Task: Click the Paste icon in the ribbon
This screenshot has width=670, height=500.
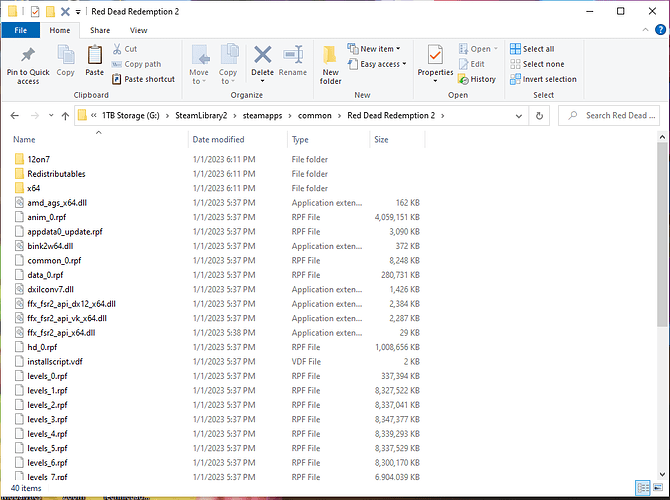Action: click(x=94, y=58)
